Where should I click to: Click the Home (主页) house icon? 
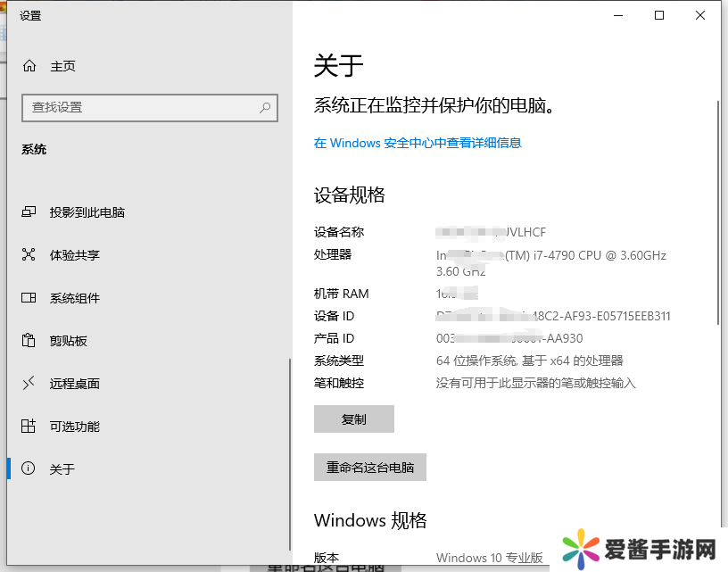click(x=29, y=66)
